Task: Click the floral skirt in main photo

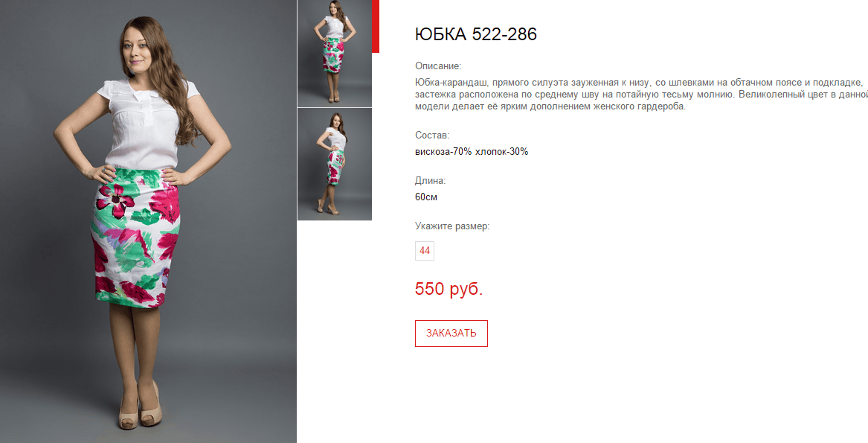Action: 137,238
